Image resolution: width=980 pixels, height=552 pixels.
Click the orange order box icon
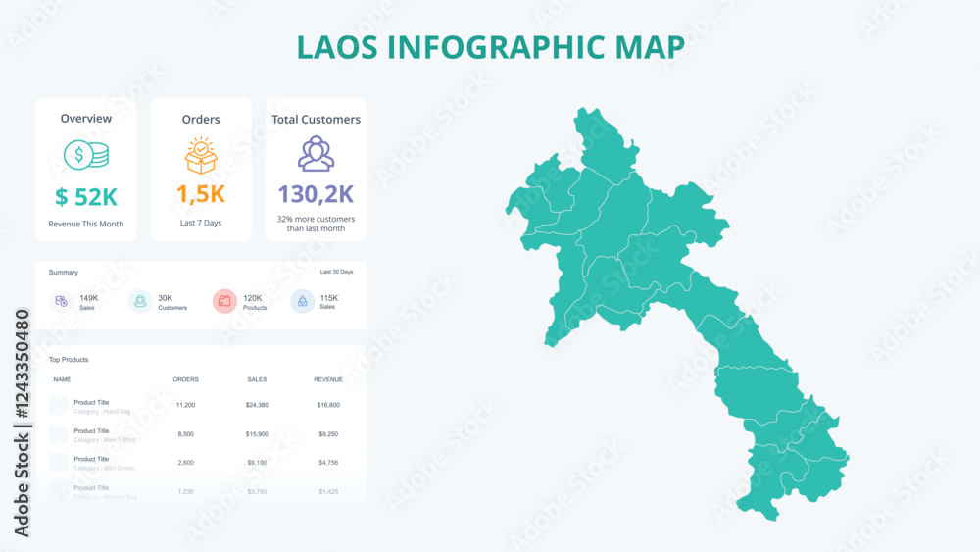pyautogui.click(x=201, y=155)
